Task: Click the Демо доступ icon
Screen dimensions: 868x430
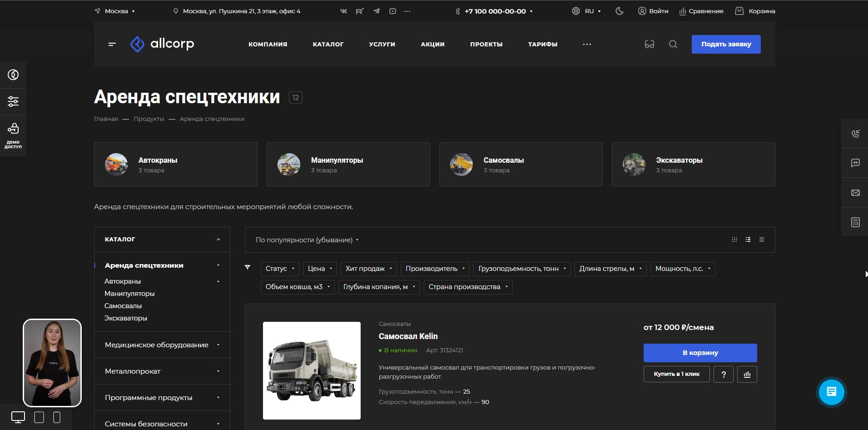Action: click(x=13, y=135)
